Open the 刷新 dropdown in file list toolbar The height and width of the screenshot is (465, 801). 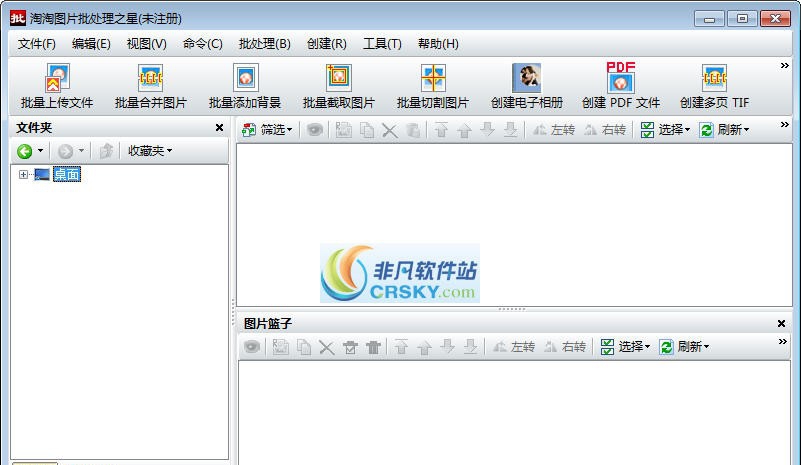[x=724, y=130]
